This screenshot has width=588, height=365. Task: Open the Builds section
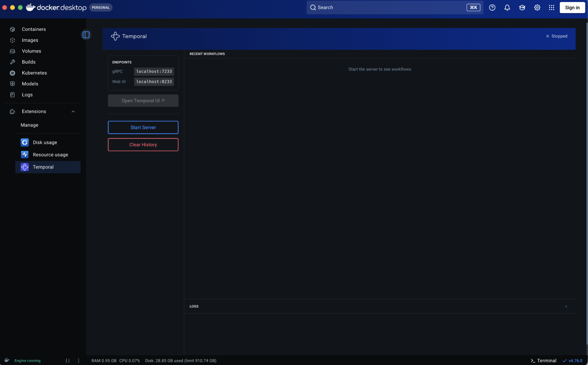(29, 62)
